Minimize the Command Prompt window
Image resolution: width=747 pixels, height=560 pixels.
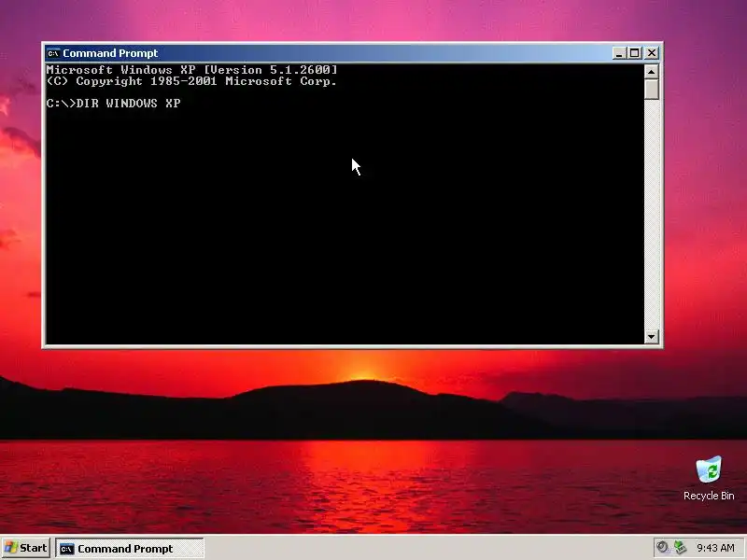[x=618, y=53]
